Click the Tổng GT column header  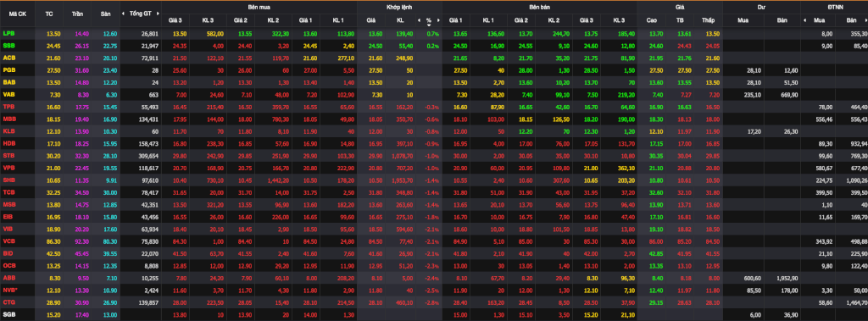click(140, 14)
